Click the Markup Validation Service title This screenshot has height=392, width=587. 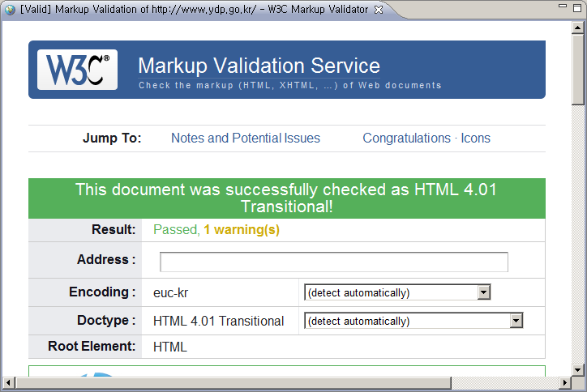pos(259,66)
